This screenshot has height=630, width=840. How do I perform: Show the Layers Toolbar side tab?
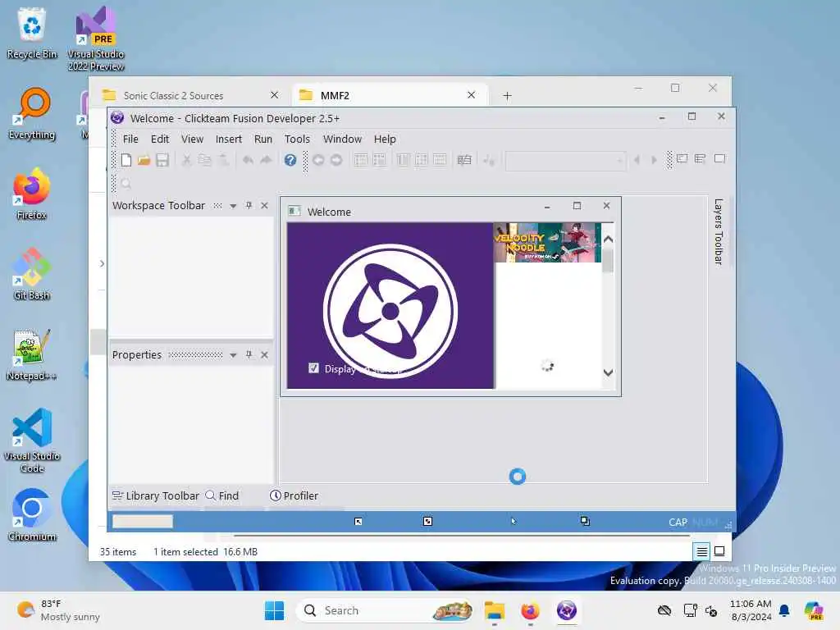(x=719, y=231)
